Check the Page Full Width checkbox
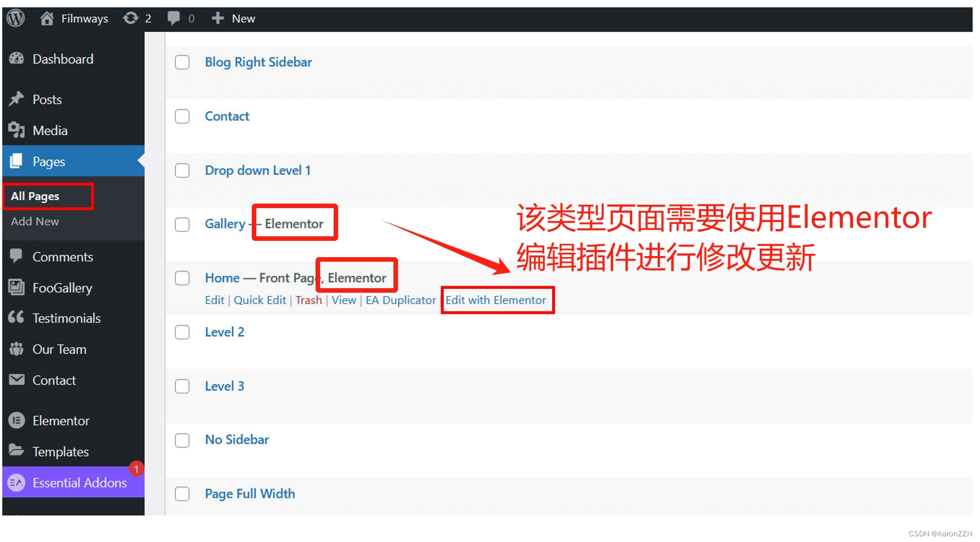Image resolution: width=980 pixels, height=542 pixels. click(x=182, y=494)
